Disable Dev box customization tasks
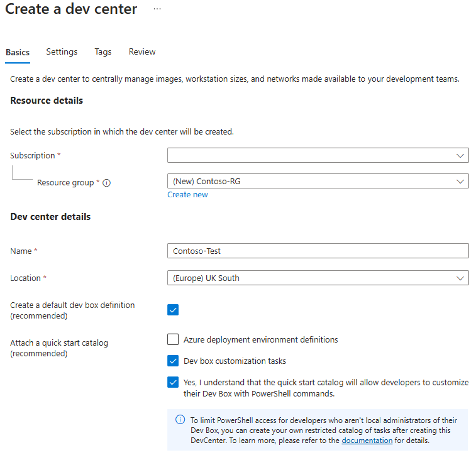The height and width of the screenshot is (465, 476). pos(173,361)
